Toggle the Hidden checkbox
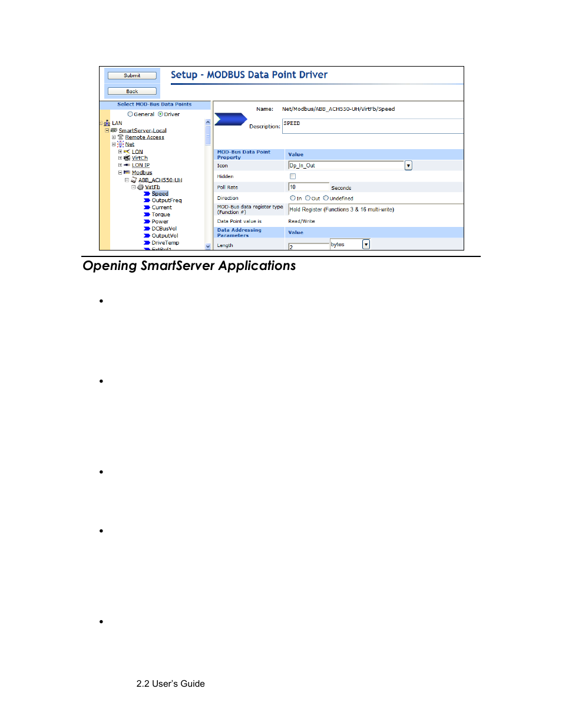Screen dimensions: 562x728 pos(293,176)
